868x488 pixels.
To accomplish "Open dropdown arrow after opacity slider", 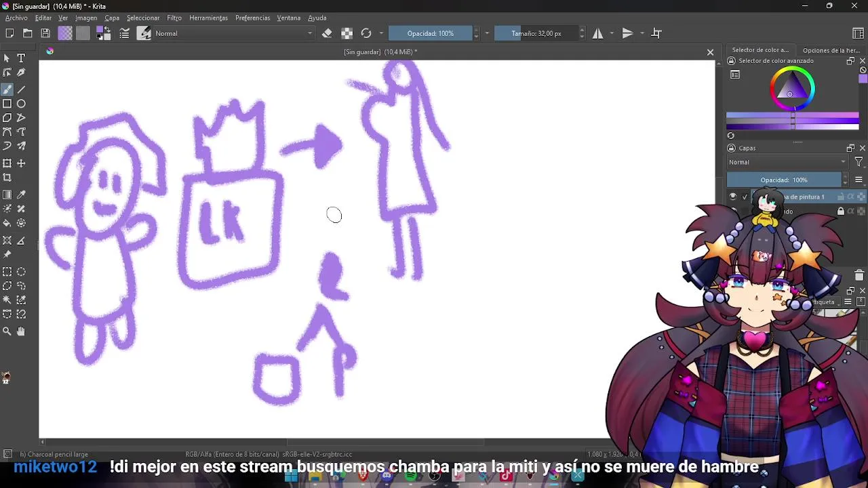I will point(487,33).
